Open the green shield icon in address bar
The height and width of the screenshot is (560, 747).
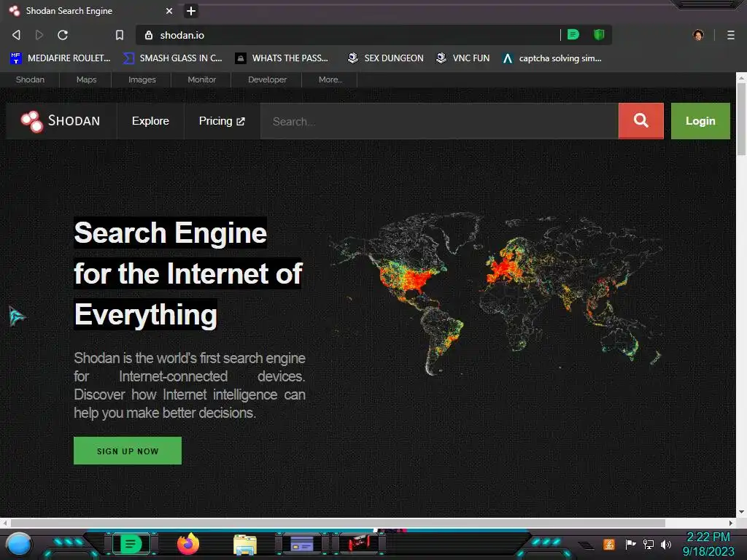click(x=599, y=34)
